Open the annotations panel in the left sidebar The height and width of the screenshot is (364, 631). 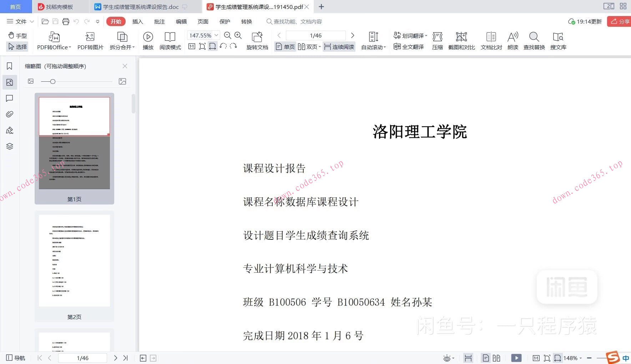click(9, 98)
